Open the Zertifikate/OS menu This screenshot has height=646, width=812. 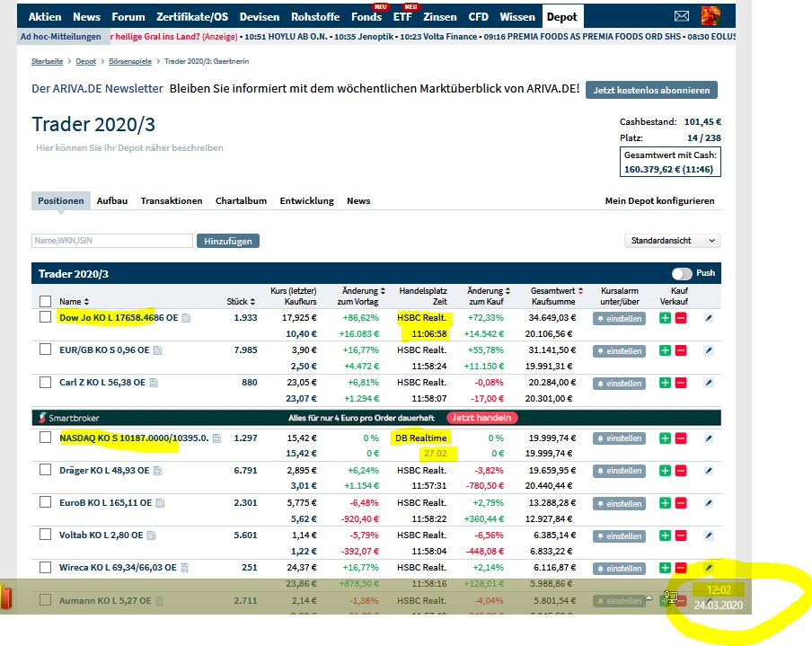(192, 16)
